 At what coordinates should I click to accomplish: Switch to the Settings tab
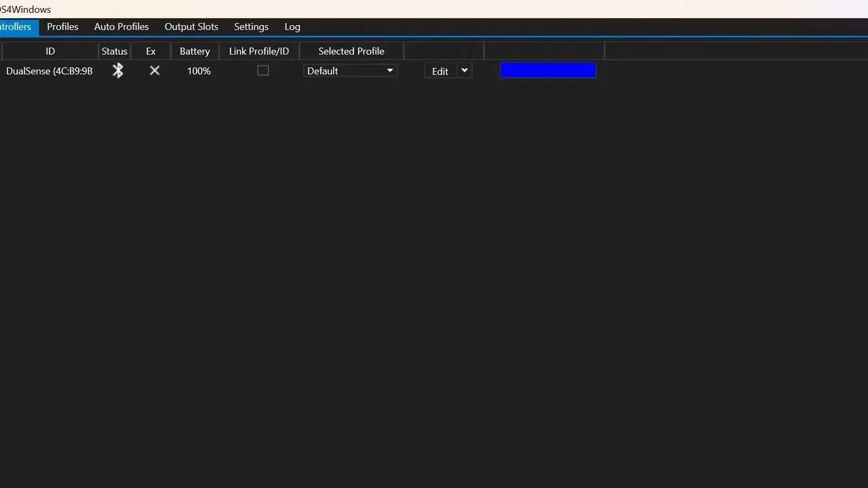click(251, 26)
